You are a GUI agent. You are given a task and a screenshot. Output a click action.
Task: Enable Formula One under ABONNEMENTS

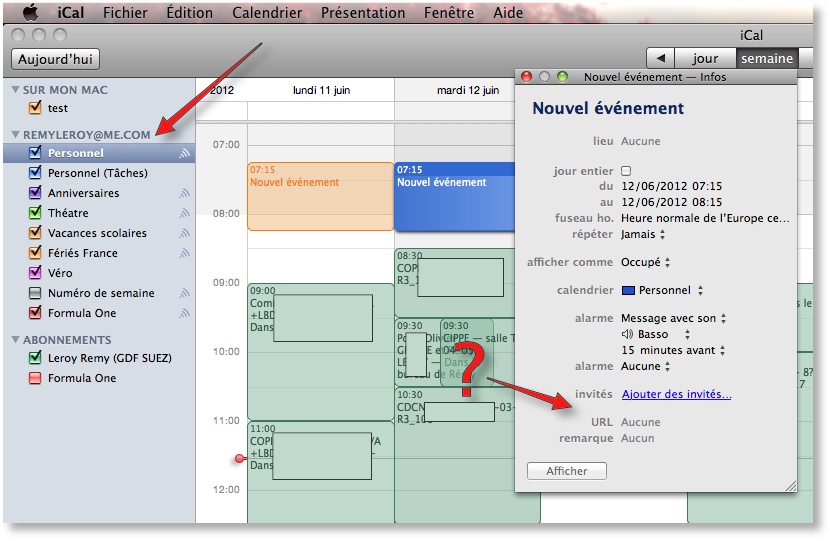tap(35, 378)
